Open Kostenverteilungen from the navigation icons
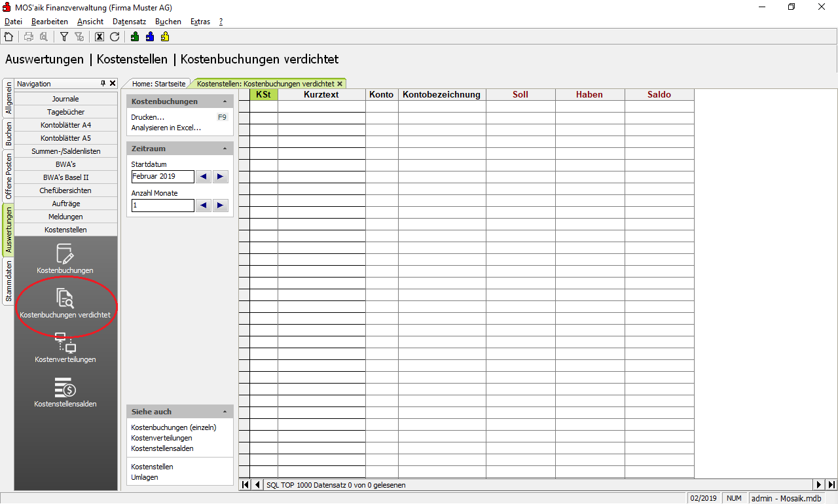 tap(65, 348)
